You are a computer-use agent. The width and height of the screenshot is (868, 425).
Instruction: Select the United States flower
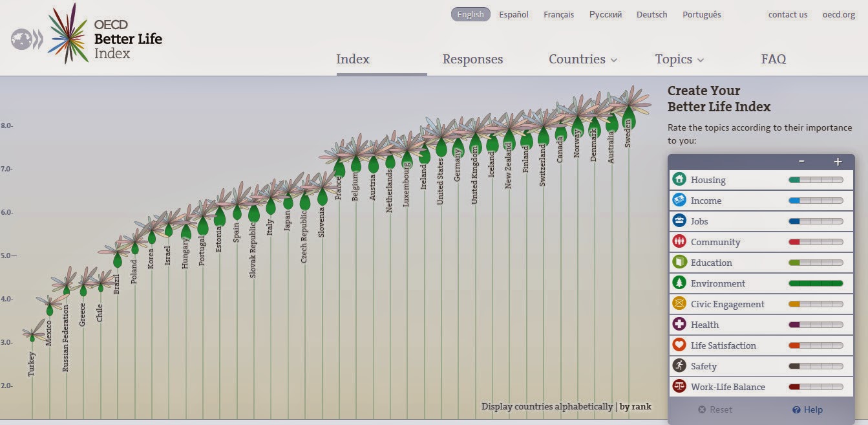(x=441, y=138)
